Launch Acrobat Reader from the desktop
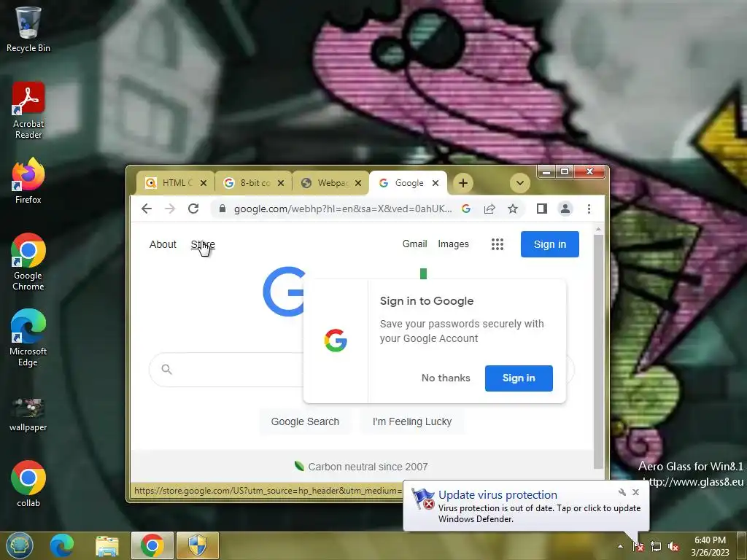The height and width of the screenshot is (560, 747). point(28,111)
